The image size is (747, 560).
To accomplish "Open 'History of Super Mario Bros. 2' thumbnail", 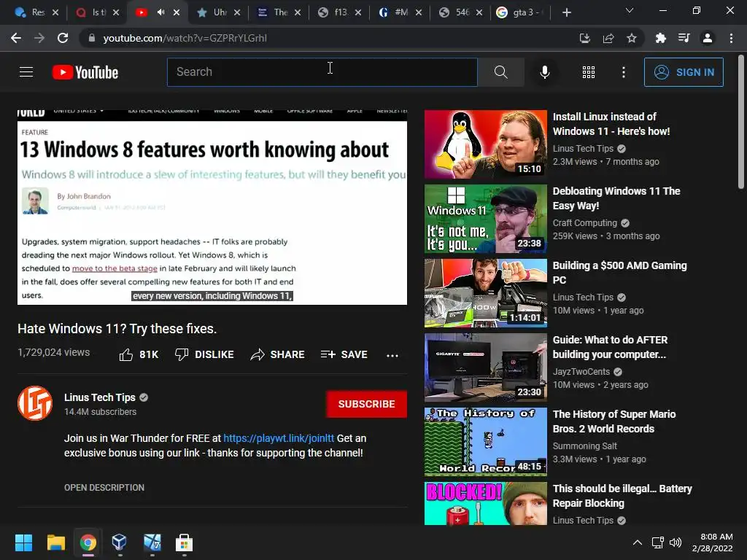I will click(485, 441).
